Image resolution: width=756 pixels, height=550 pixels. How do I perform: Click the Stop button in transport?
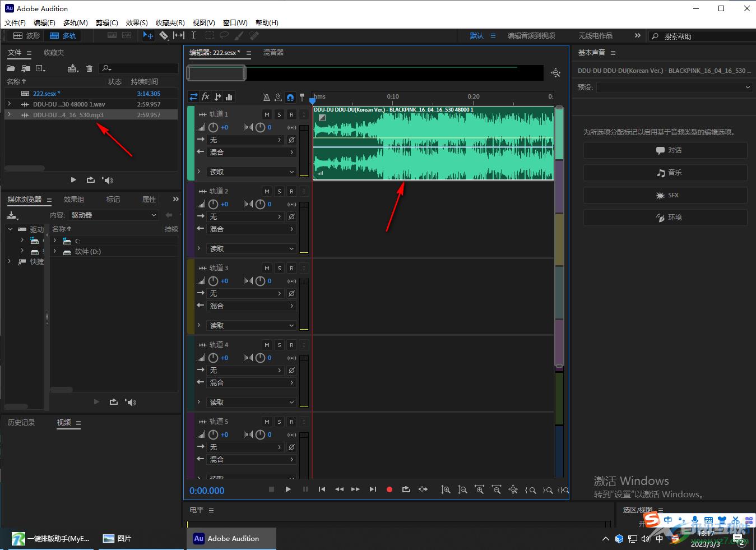pyautogui.click(x=271, y=489)
